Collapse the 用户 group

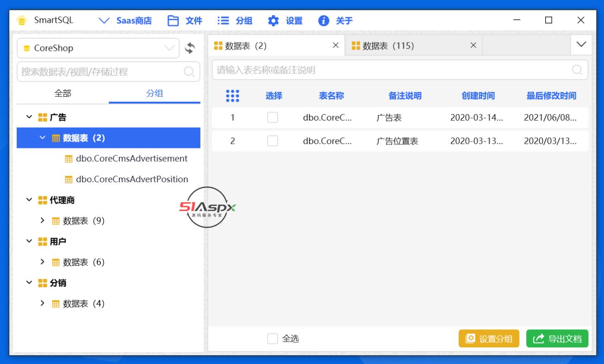point(30,241)
